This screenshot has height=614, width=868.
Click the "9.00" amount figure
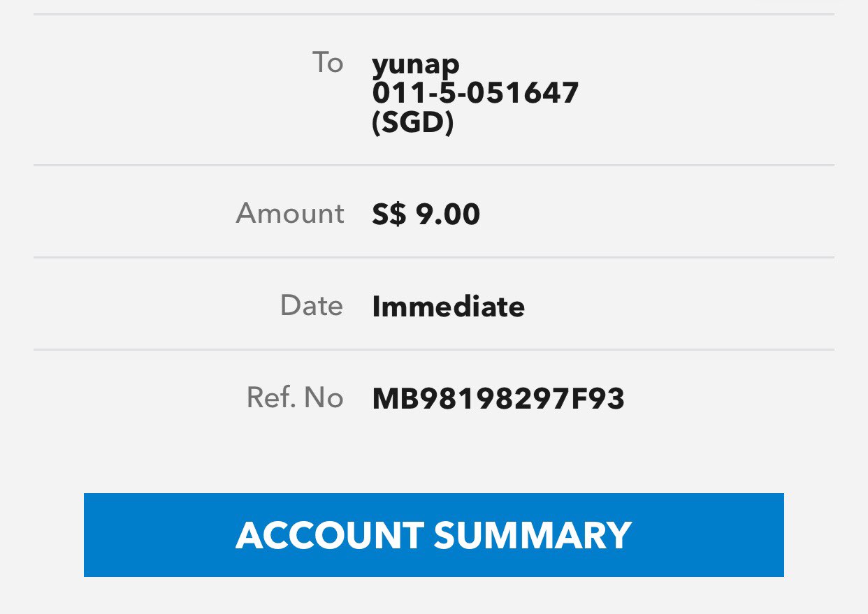[x=448, y=214]
